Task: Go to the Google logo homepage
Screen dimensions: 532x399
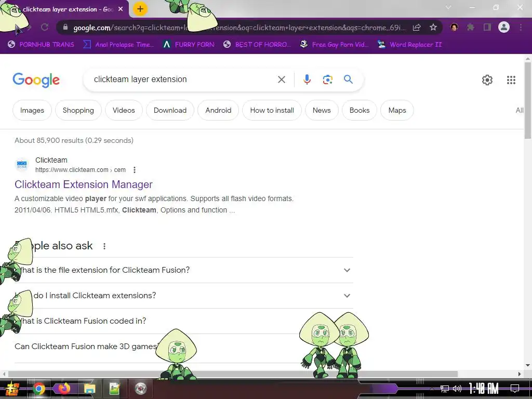Action: click(36, 80)
